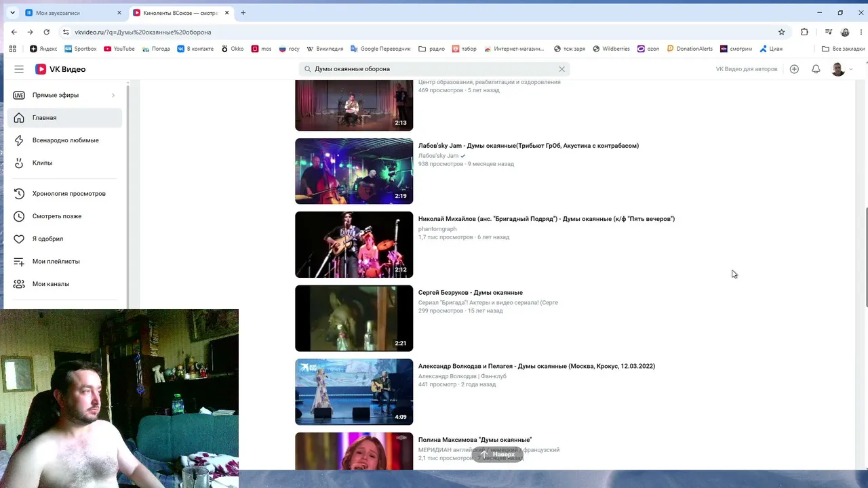Reload the page

point(46,32)
